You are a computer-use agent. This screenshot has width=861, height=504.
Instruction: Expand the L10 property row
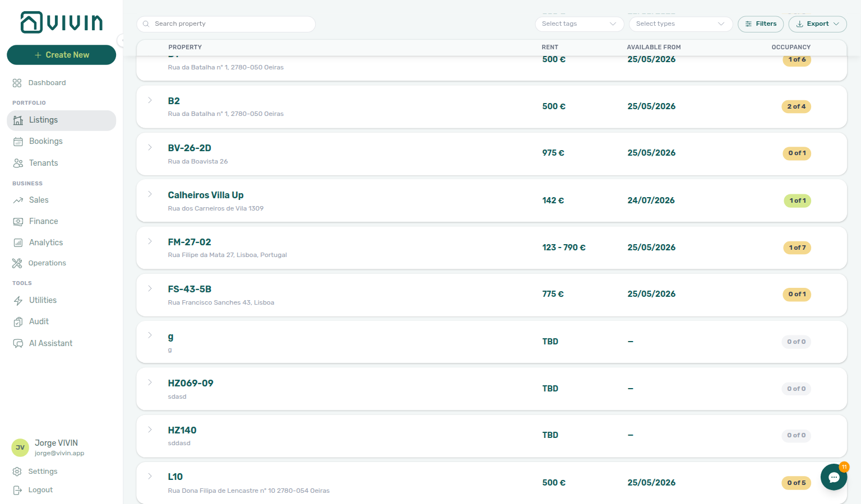[150, 477]
